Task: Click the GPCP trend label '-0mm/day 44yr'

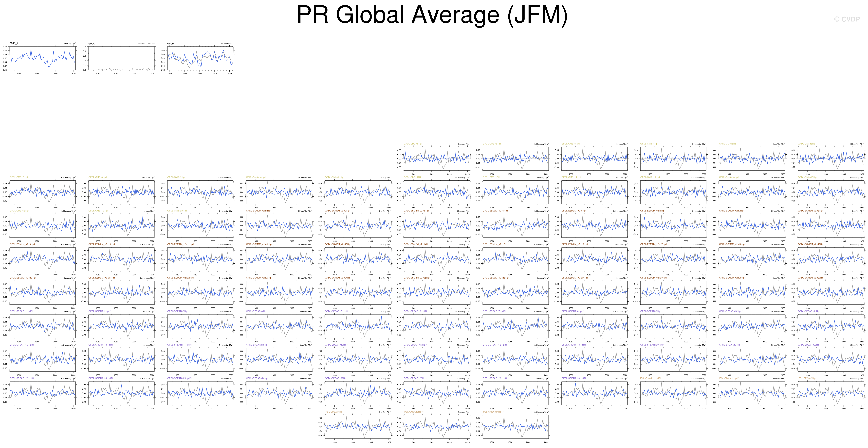Action: pyautogui.click(x=227, y=44)
